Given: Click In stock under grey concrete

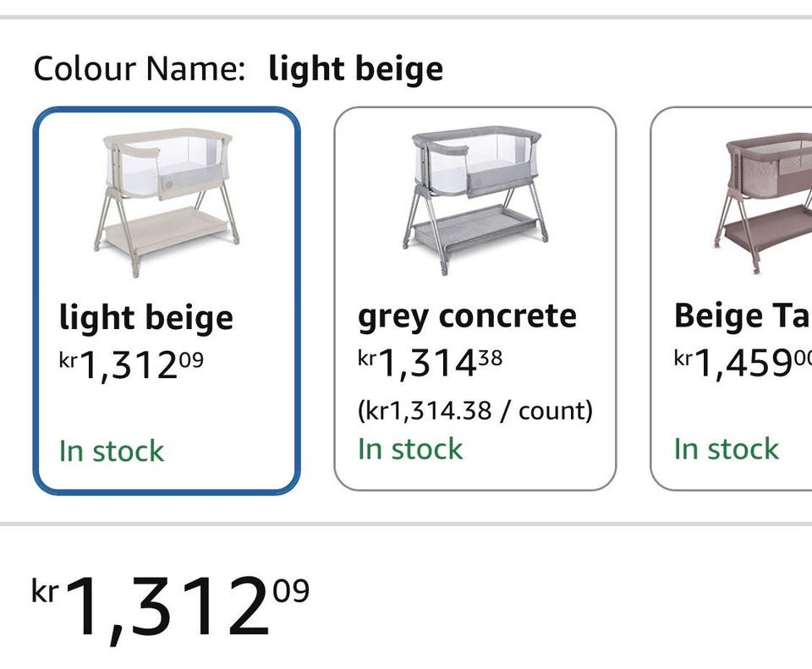Looking at the screenshot, I should (x=410, y=449).
